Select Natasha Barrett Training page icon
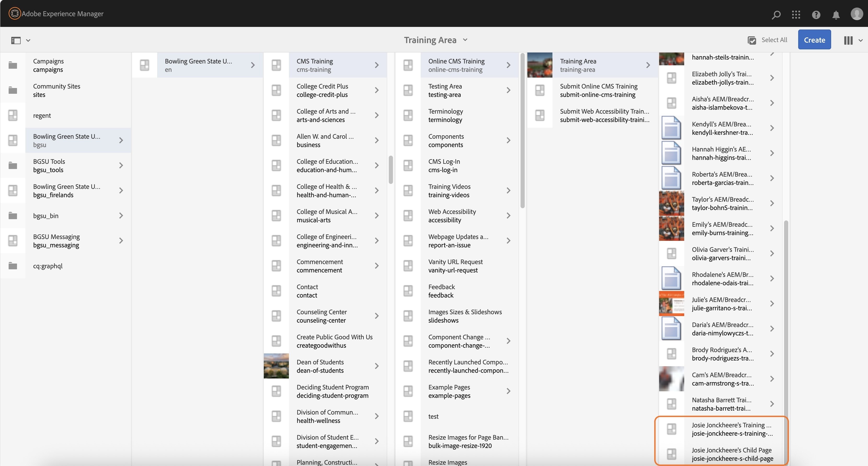868x466 pixels. (x=672, y=404)
